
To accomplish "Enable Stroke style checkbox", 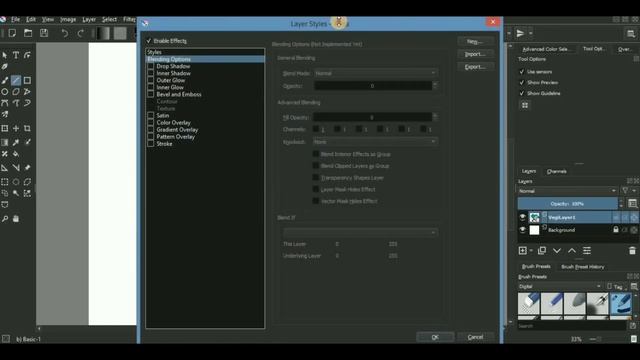I will [151, 144].
